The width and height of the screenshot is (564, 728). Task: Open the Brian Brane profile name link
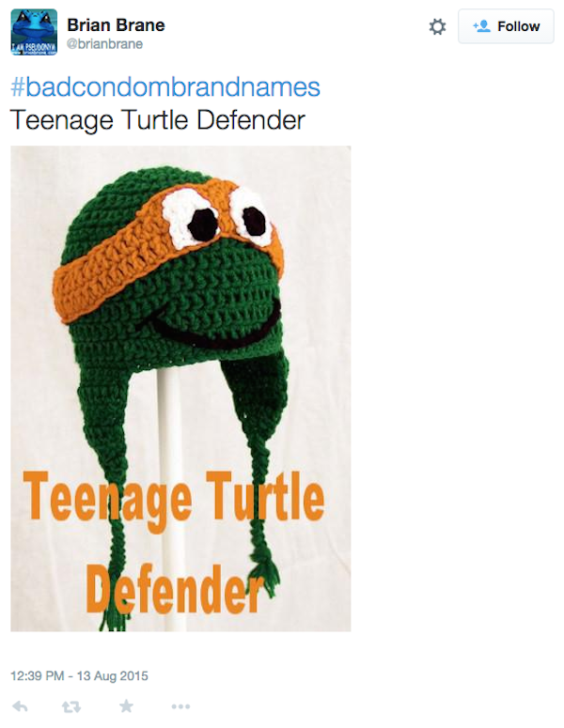pos(116,25)
